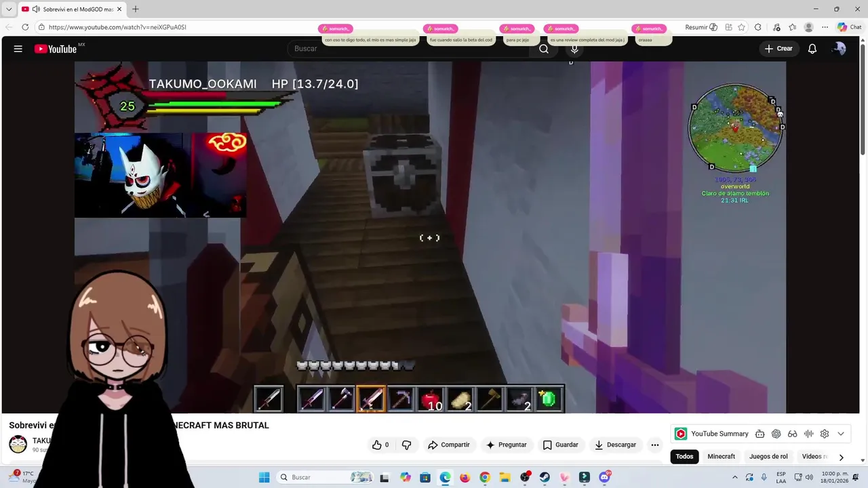The width and height of the screenshot is (868, 488).
Task: Open Firefox from the taskbar
Action: click(465, 477)
